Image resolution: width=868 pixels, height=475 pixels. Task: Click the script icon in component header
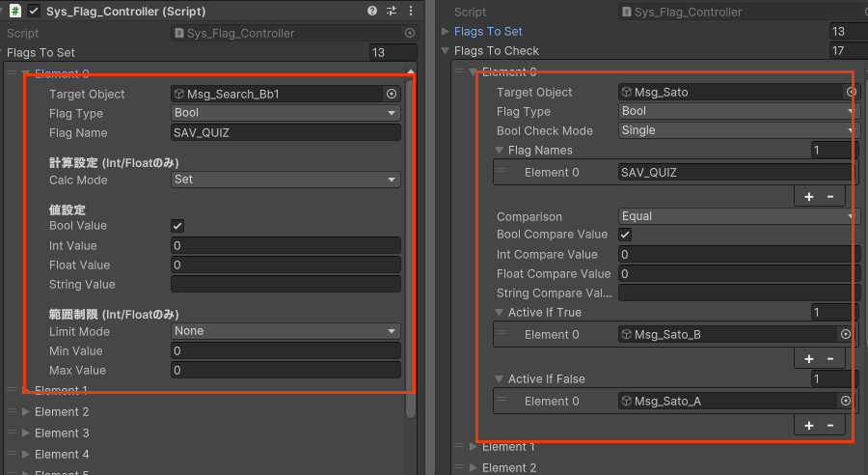(x=15, y=11)
